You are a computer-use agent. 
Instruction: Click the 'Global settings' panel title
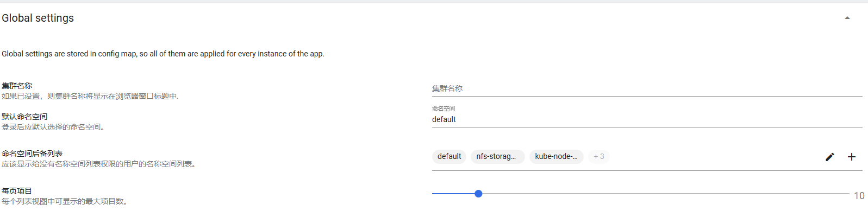click(38, 18)
